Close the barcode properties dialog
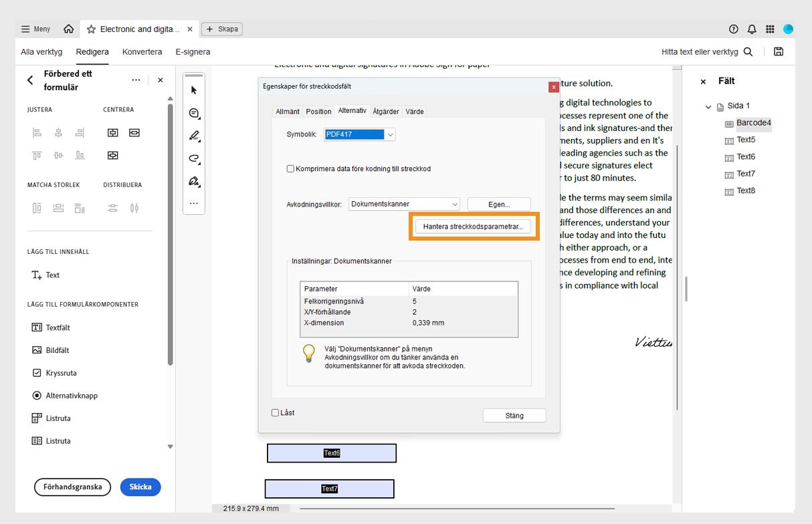This screenshot has height=524, width=812. point(553,87)
